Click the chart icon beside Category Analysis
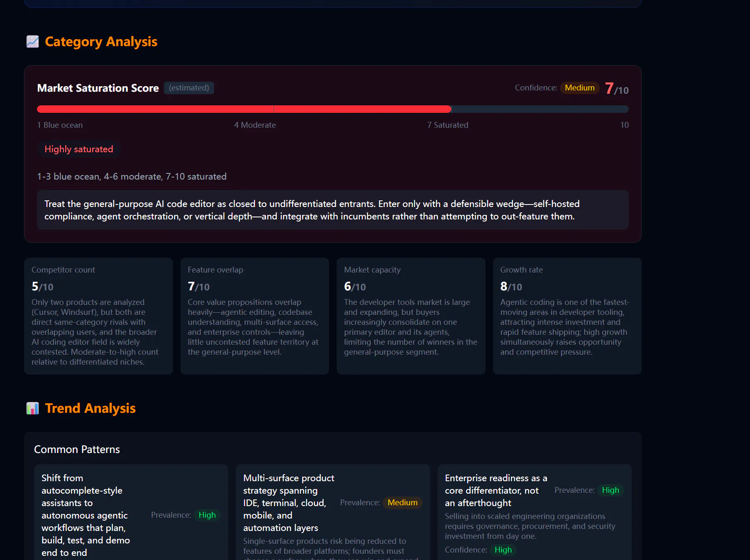The width and height of the screenshot is (750, 560). point(32,41)
